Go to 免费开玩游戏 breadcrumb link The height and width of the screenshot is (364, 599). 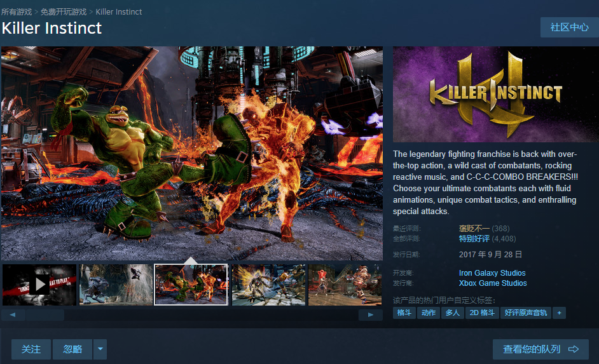click(64, 12)
